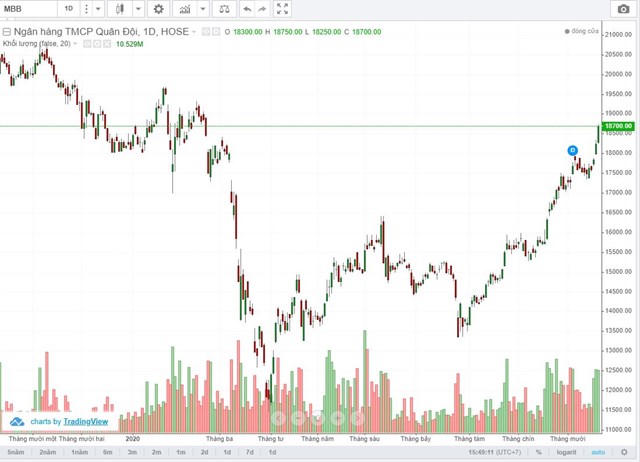The height and width of the screenshot is (462, 640).
Task: Click the Tháng ba axis label
Action: 219,439
